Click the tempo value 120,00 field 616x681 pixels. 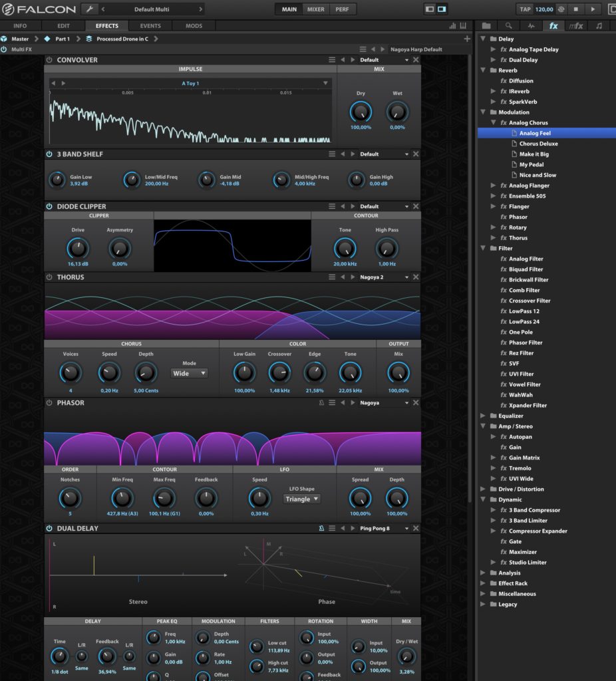tap(544, 9)
